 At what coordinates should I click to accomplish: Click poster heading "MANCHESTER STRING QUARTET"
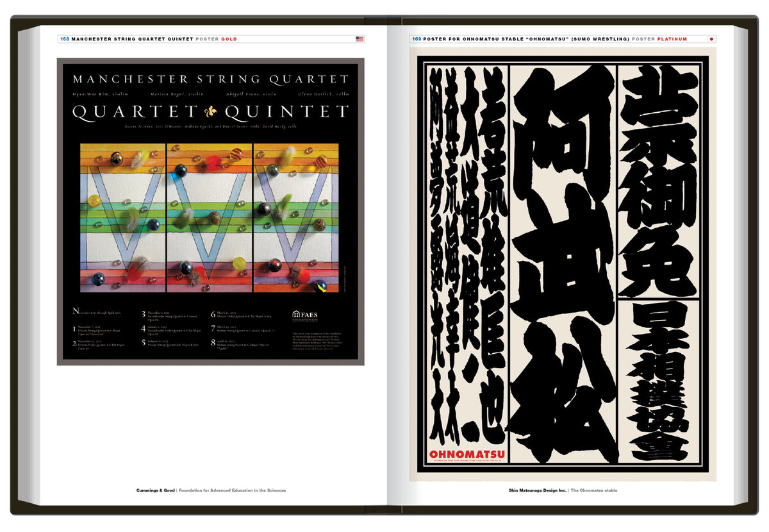tap(211, 79)
